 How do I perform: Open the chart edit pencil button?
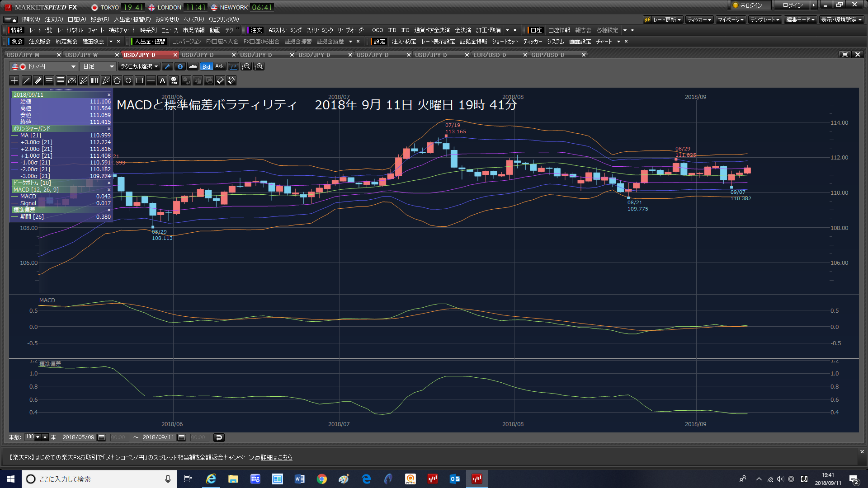168,66
